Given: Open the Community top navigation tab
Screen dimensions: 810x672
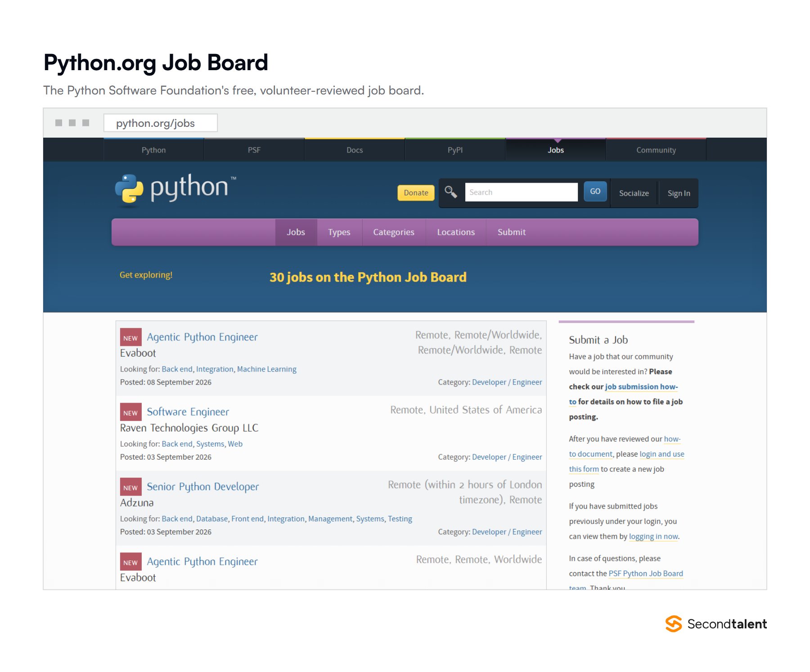Looking at the screenshot, I should point(656,150).
